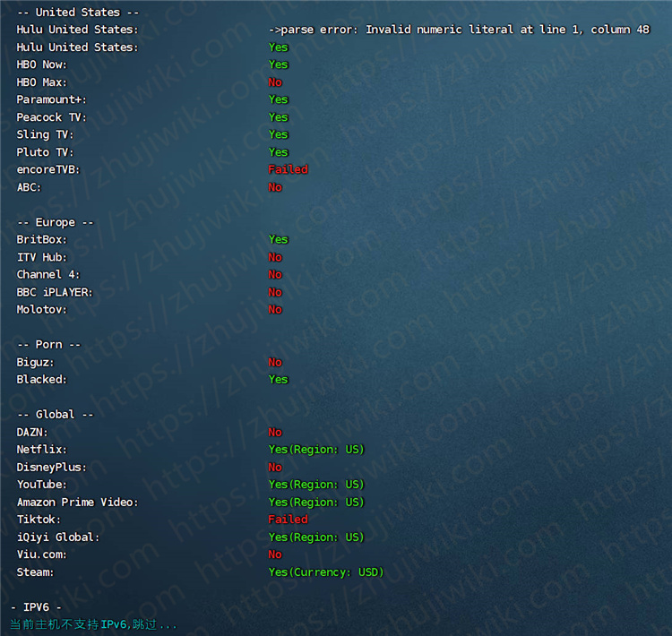Screen dimensions: 672x636
Task: Click the "BBC iPLAYER:" label
Action: [55, 292]
